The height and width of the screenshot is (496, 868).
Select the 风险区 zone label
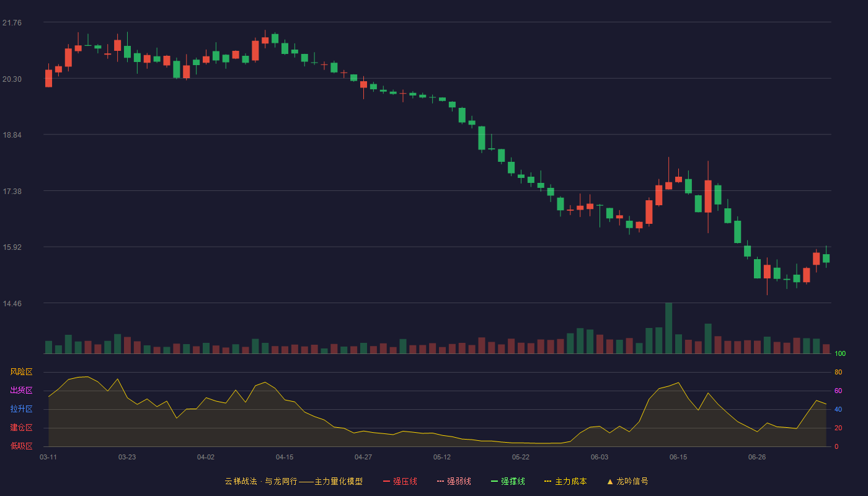[x=21, y=372]
